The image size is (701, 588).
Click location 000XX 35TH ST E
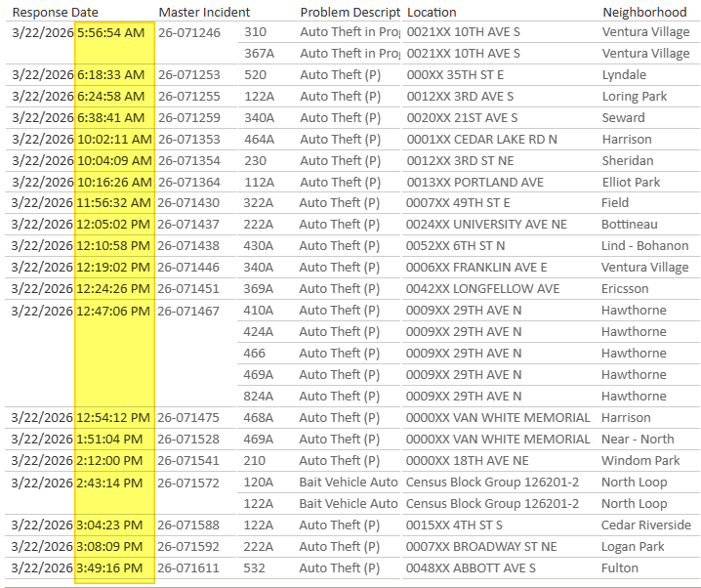point(455,74)
